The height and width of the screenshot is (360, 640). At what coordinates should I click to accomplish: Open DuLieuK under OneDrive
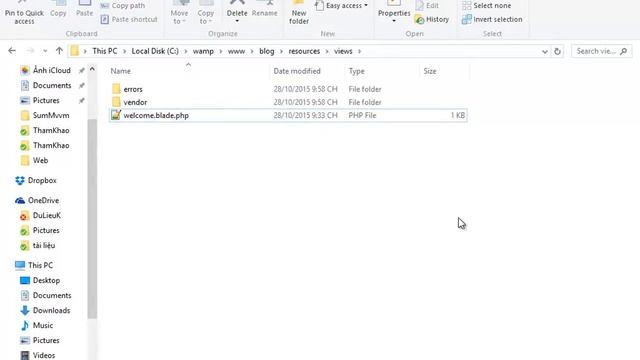tap(41, 216)
